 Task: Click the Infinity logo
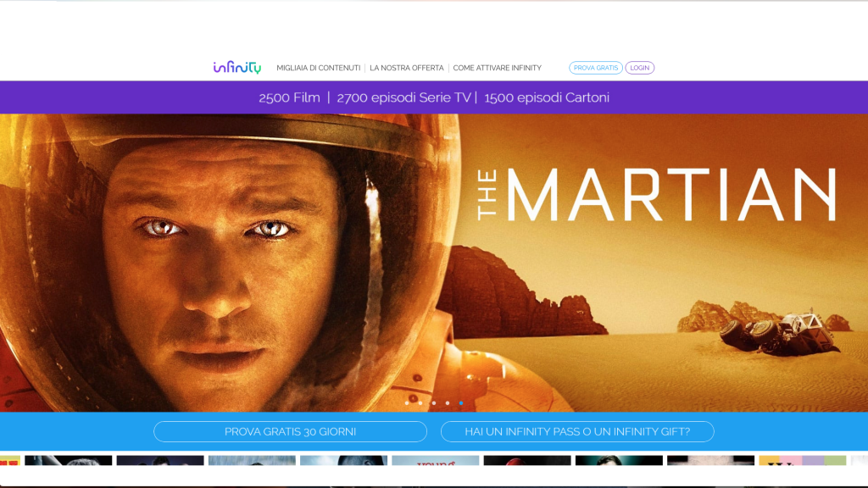[236, 68]
